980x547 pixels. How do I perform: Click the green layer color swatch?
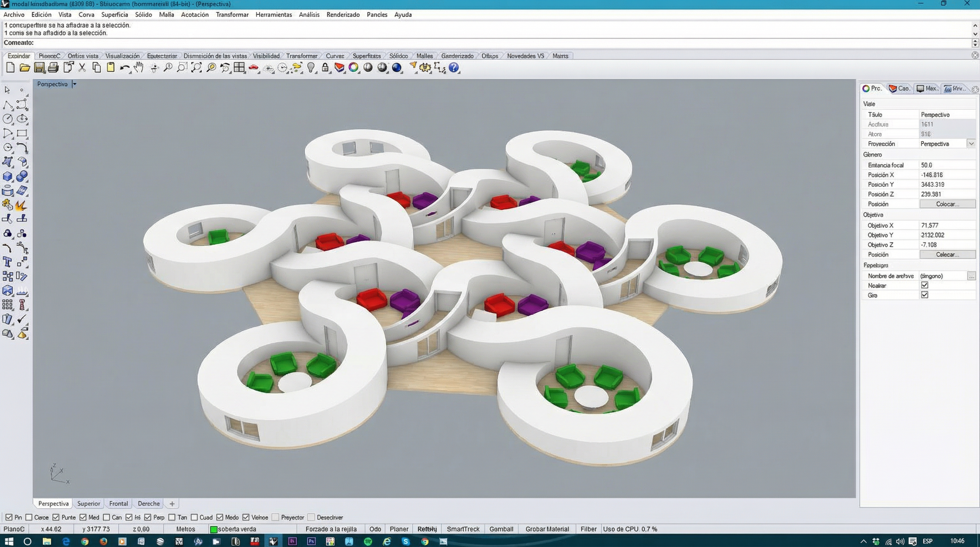coord(213,529)
